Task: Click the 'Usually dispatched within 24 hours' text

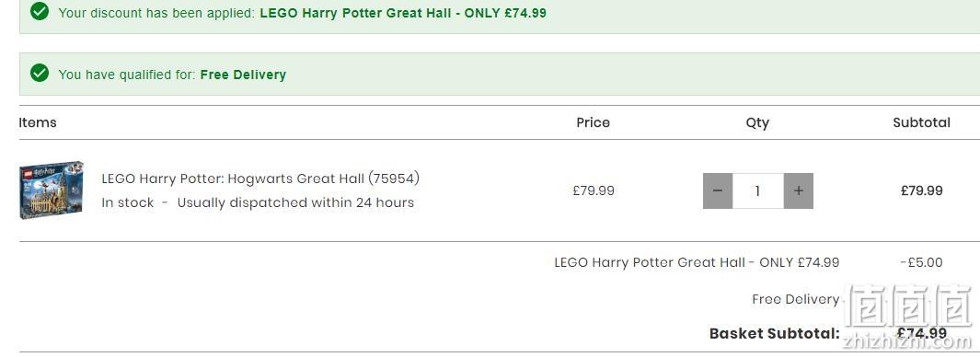Action: (x=295, y=202)
